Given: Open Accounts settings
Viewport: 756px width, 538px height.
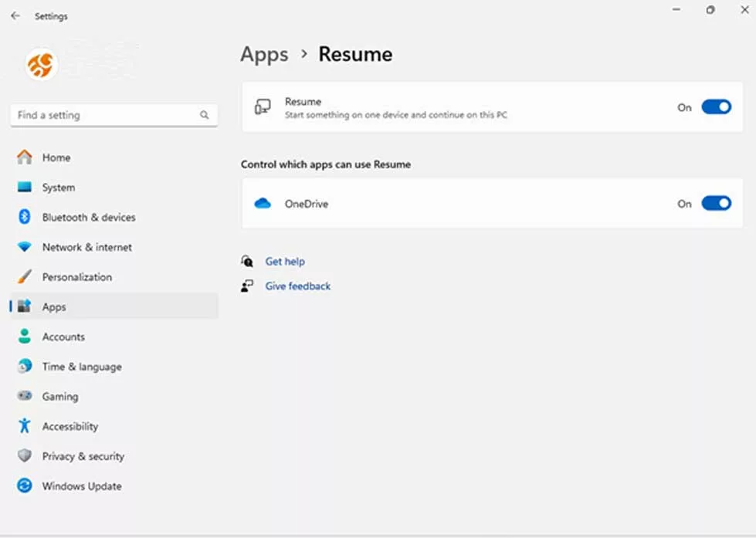Looking at the screenshot, I should pyautogui.click(x=114, y=337).
